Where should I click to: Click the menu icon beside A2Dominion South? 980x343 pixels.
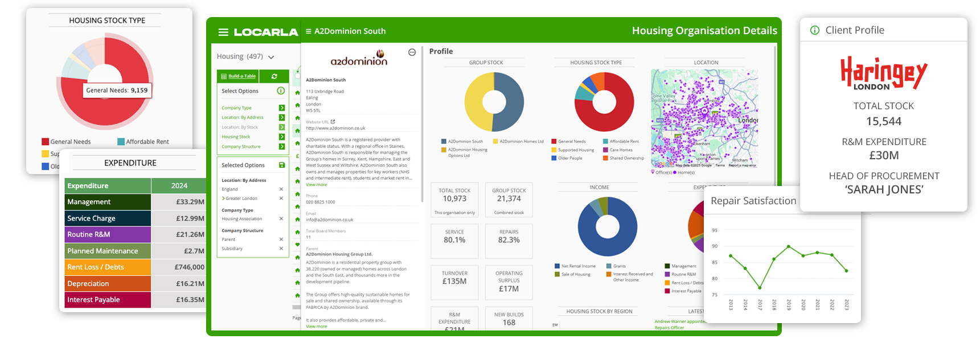coord(309,31)
